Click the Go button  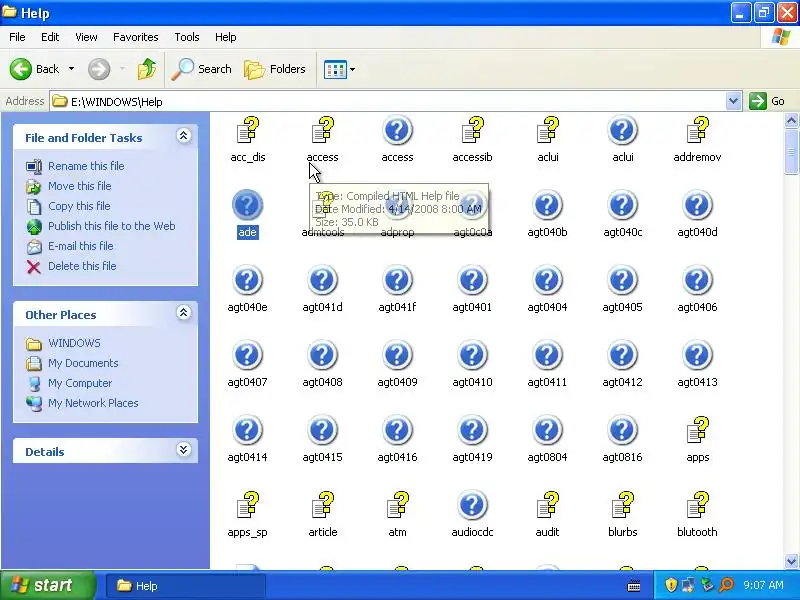(x=767, y=101)
